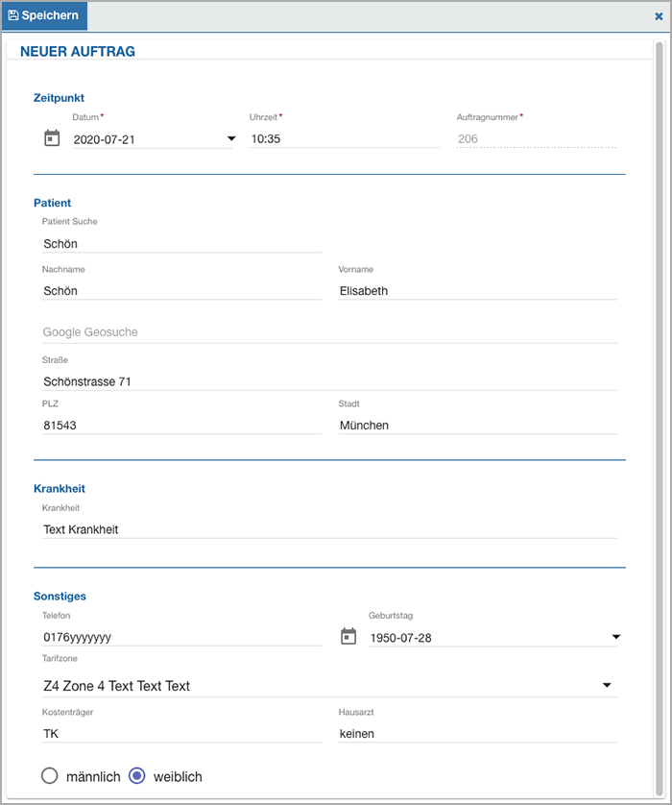Click the PLZ field with 81543
This screenshot has height=805, width=672.
(x=181, y=426)
